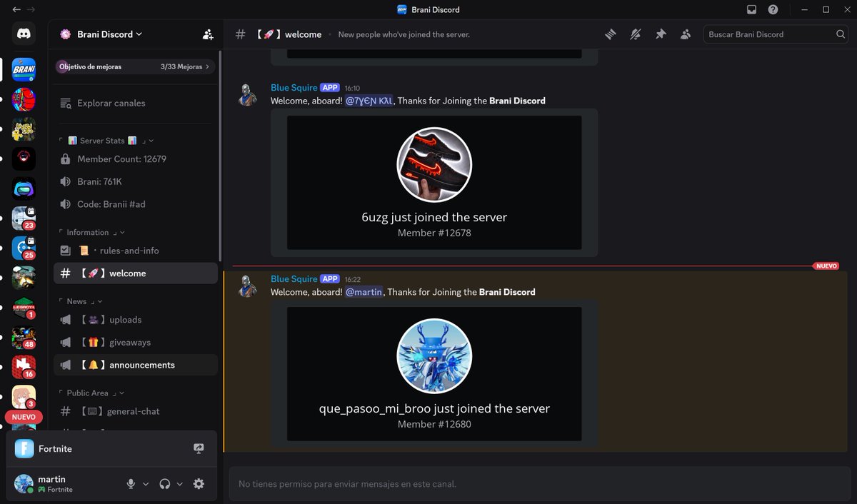The width and height of the screenshot is (857, 504).
Task: Select the Code: Branii #ad channel
Action: click(x=136, y=204)
